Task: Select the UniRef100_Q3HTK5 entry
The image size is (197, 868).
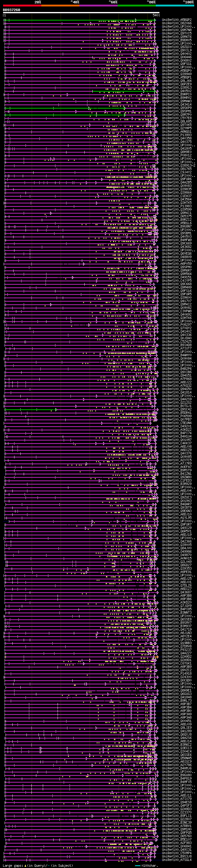Action: pos(177,203)
